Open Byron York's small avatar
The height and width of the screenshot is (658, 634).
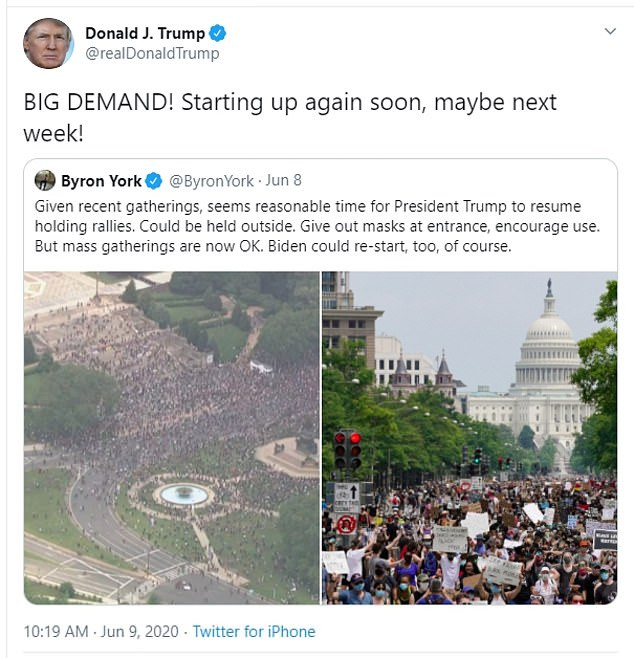click(x=45, y=181)
